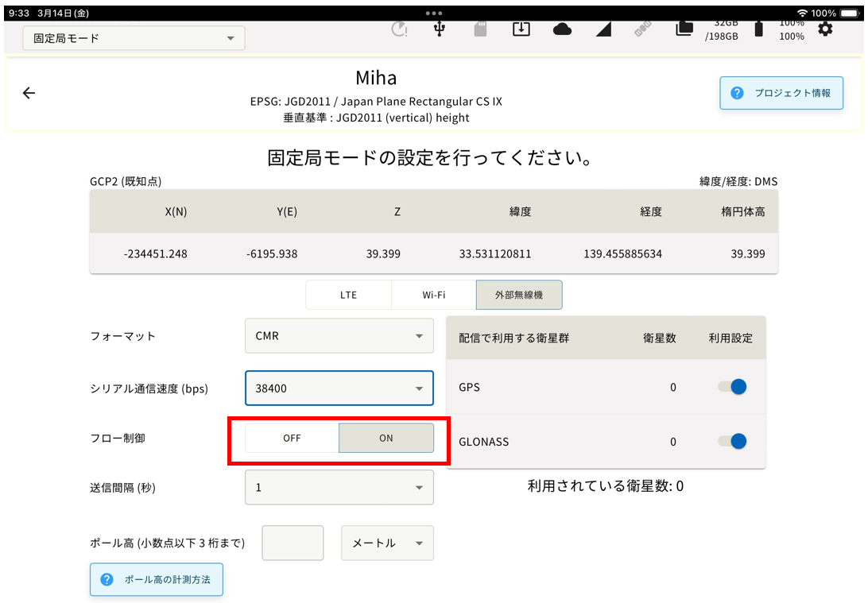Tap the download-to-device icon
868x603 pixels.
pyautogui.click(x=521, y=29)
